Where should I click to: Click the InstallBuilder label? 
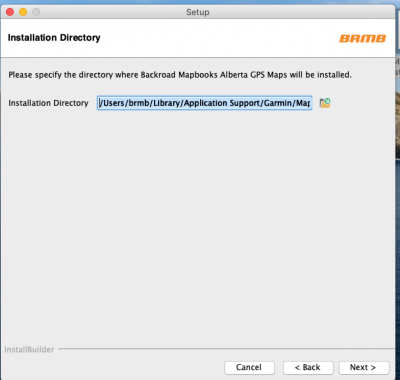click(29, 349)
